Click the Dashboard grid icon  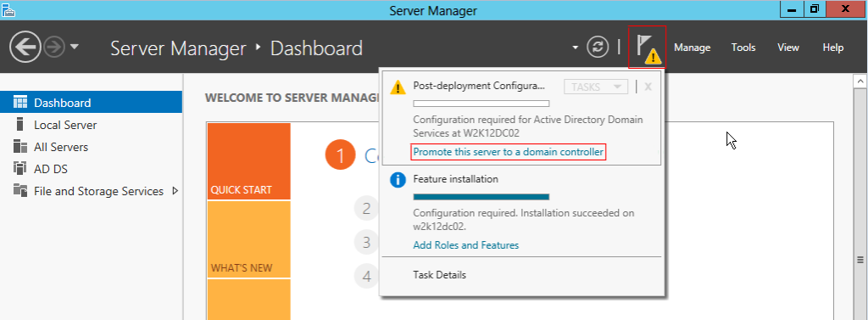click(20, 102)
